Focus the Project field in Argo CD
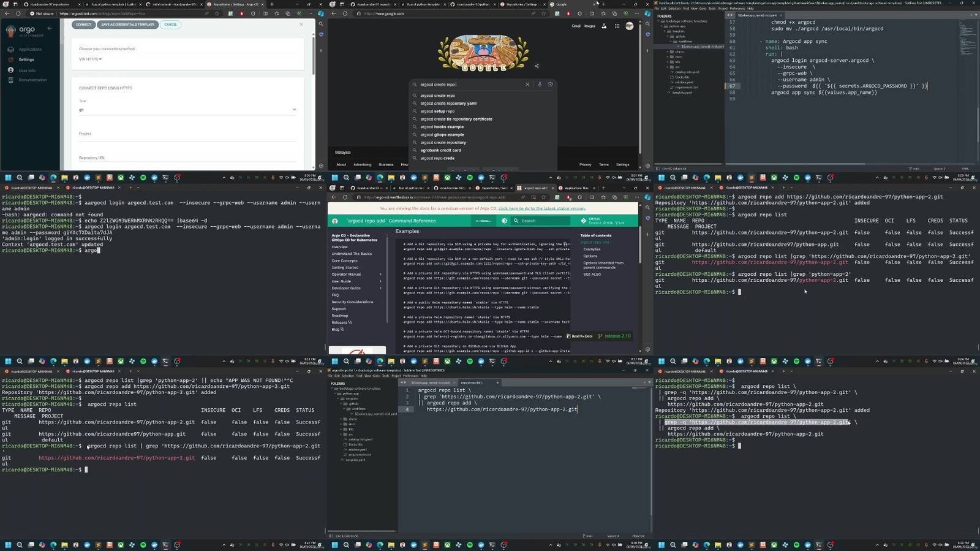 [187, 136]
